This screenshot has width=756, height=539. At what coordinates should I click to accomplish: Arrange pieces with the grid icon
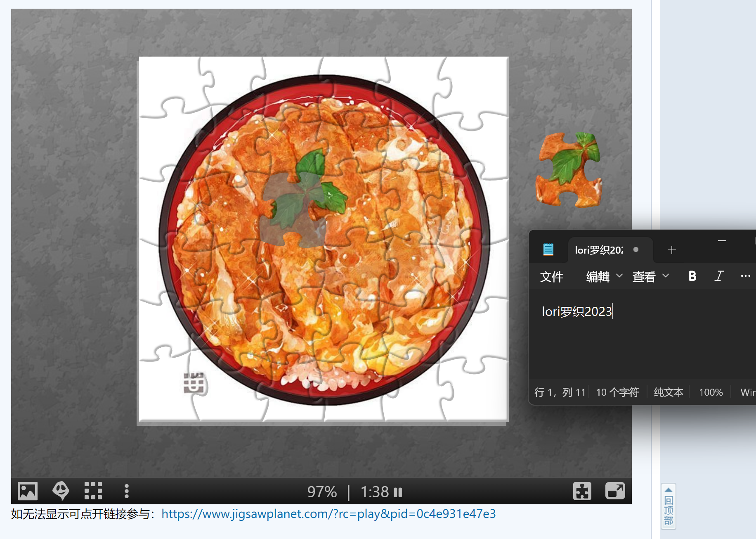click(x=93, y=491)
